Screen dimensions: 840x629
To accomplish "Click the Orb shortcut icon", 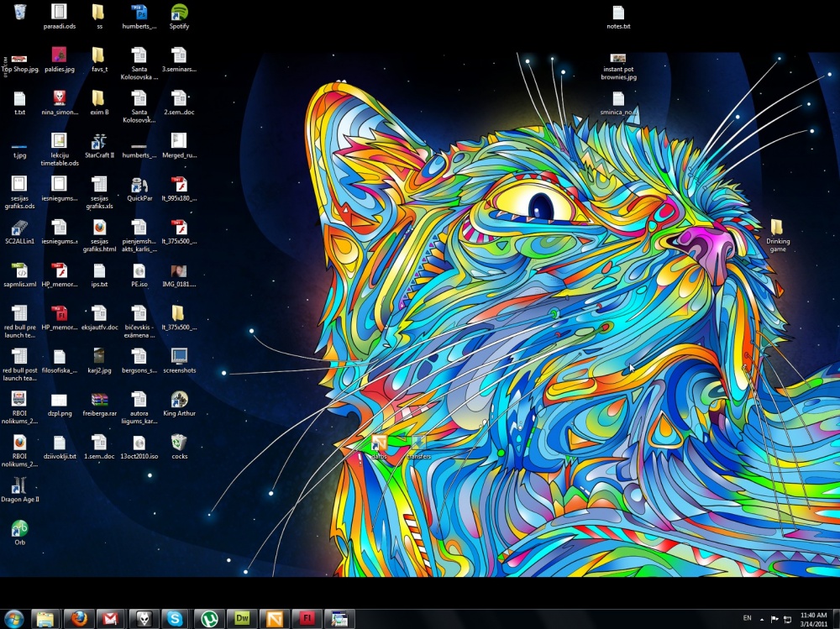I will click(19, 528).
